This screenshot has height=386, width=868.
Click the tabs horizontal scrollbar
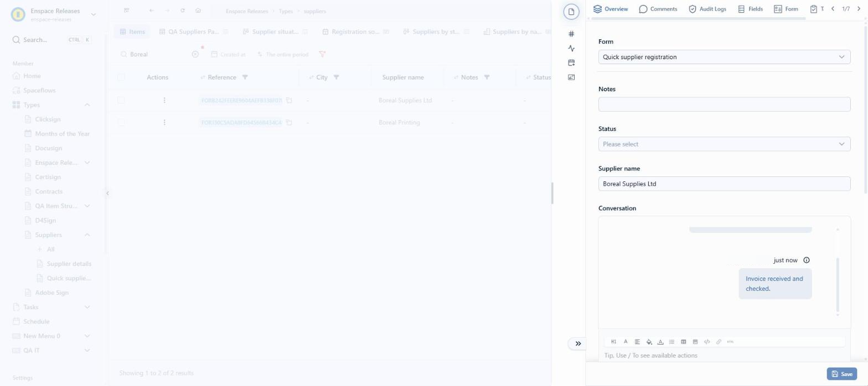[698, 19]
